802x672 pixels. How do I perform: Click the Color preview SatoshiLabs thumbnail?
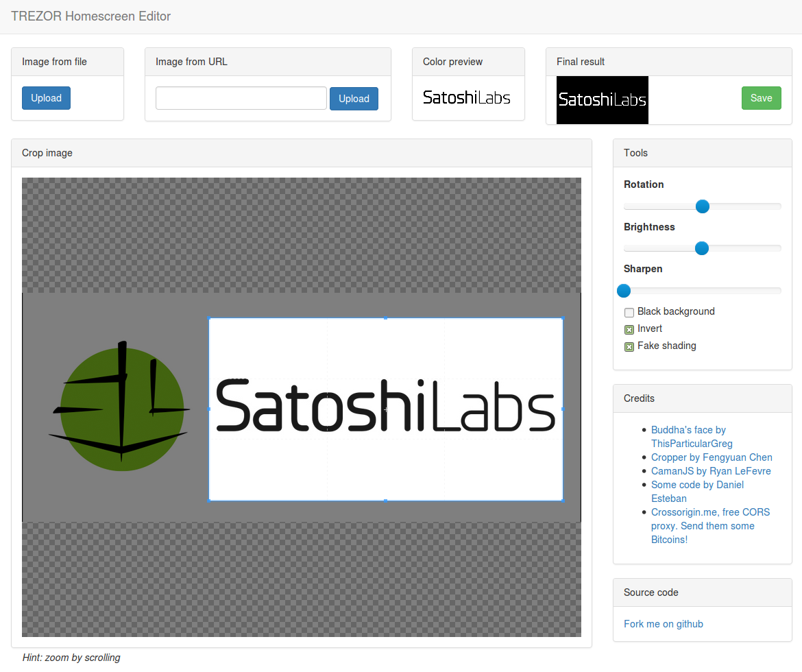(x=467, y=98)
